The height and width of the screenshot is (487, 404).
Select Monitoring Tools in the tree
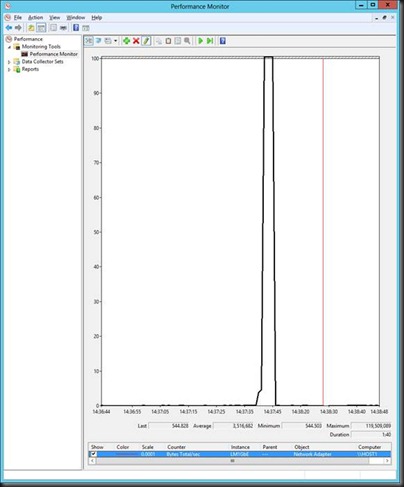[x=41, y=47]
